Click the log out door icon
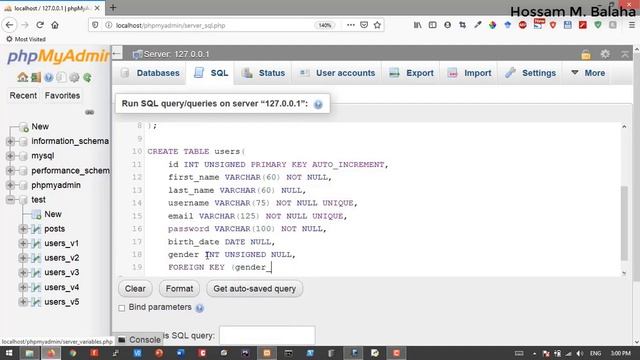 tap(36, 77)
